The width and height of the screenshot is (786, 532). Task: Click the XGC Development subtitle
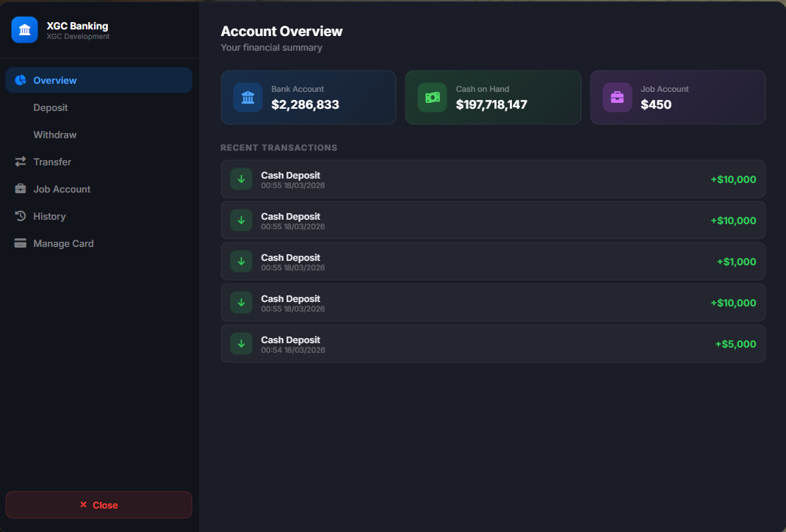78,37
